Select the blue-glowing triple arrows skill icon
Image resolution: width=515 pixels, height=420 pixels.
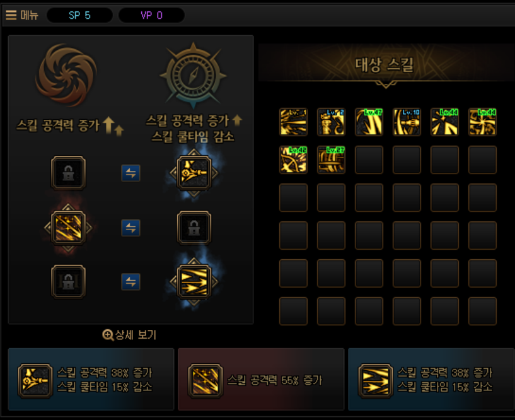(194, 282)
